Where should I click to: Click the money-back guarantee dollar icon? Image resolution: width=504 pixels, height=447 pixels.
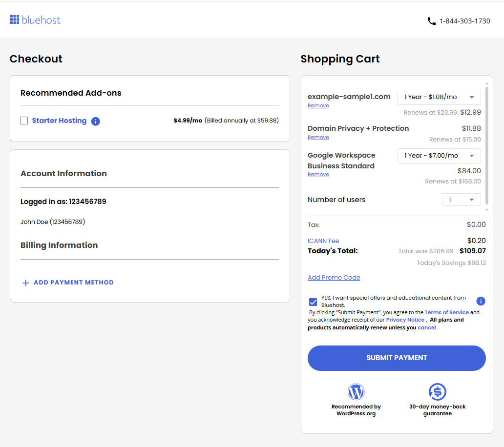tap(437, 391)
